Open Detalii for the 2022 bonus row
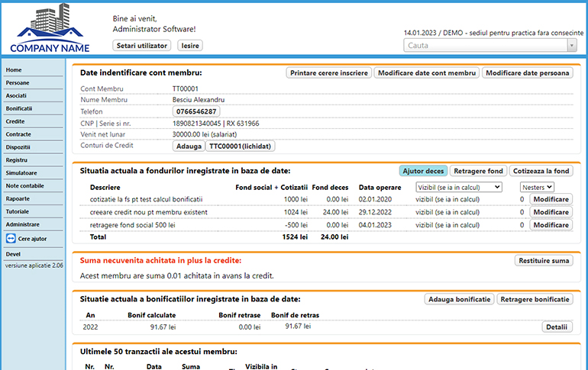Viewport: 588px width, 370px height. coord(557,327)
